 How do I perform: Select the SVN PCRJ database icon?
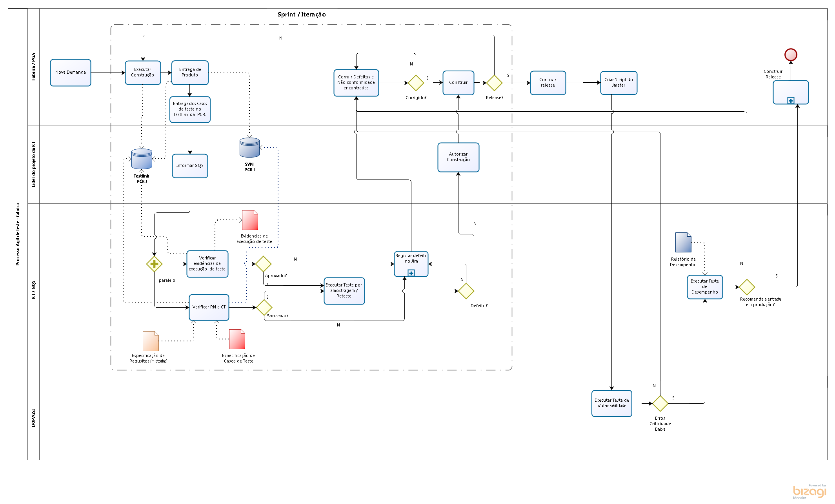(x=249, y=147)
